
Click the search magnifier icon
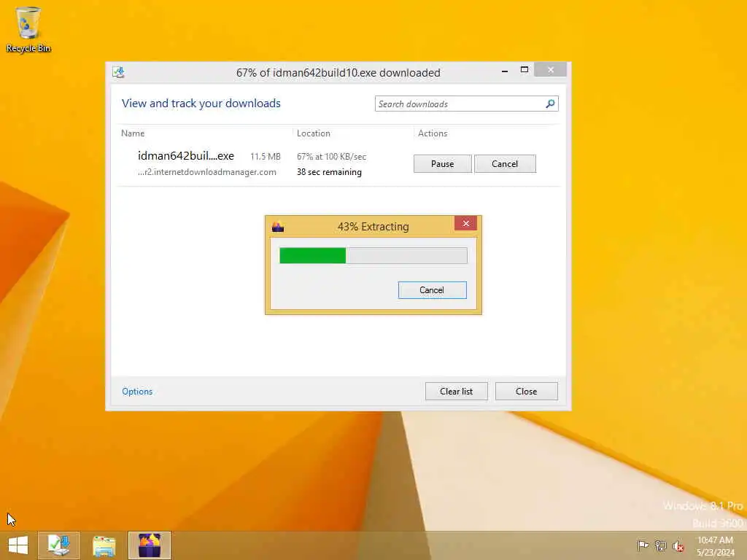tap(550, 104)
